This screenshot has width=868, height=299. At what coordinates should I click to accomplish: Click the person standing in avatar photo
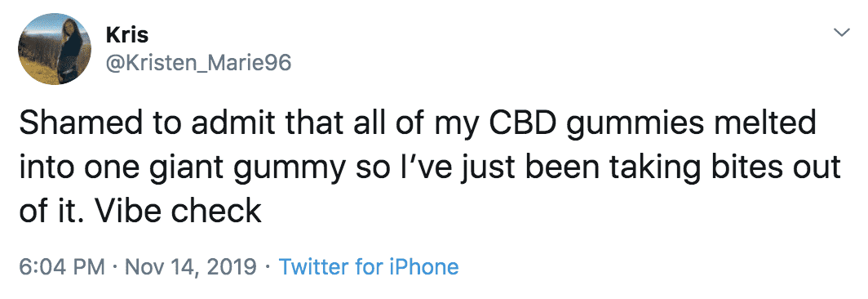point(70,51)
